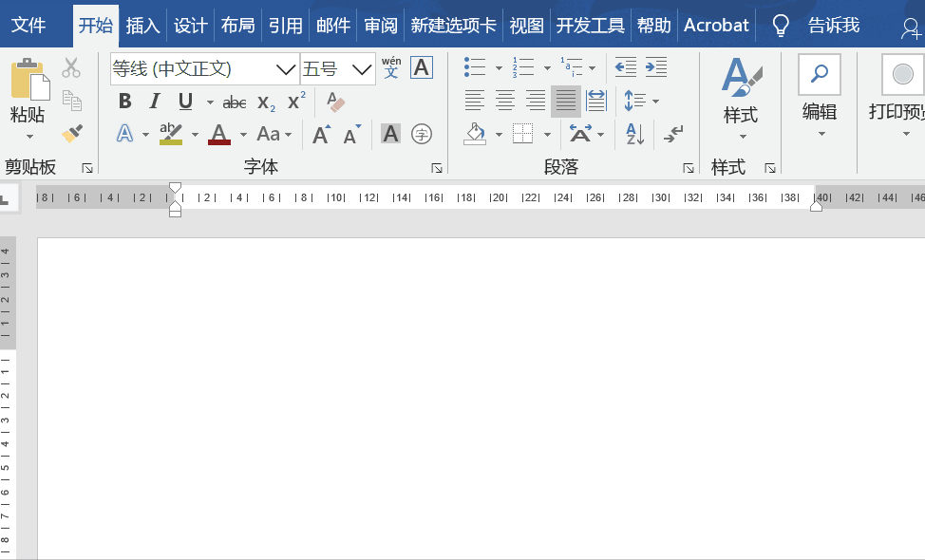Open text effects A dropdown arrow
The image size is (925, 560).
145,135
